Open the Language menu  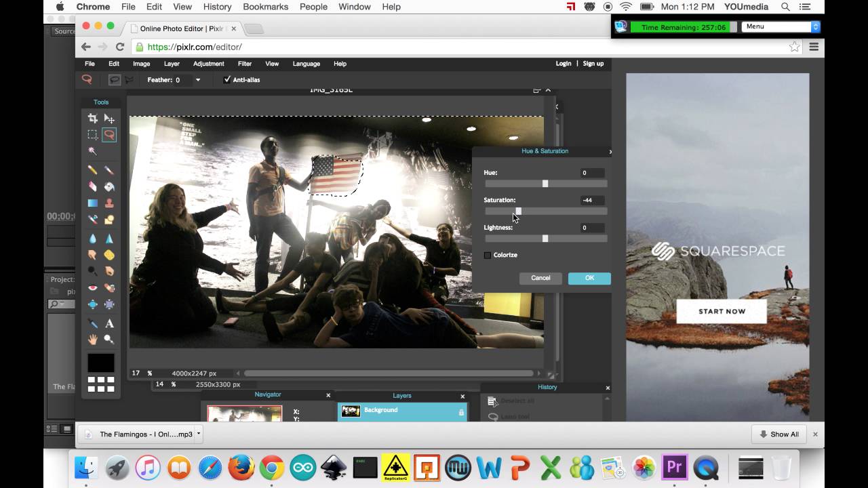pos(306,64)
